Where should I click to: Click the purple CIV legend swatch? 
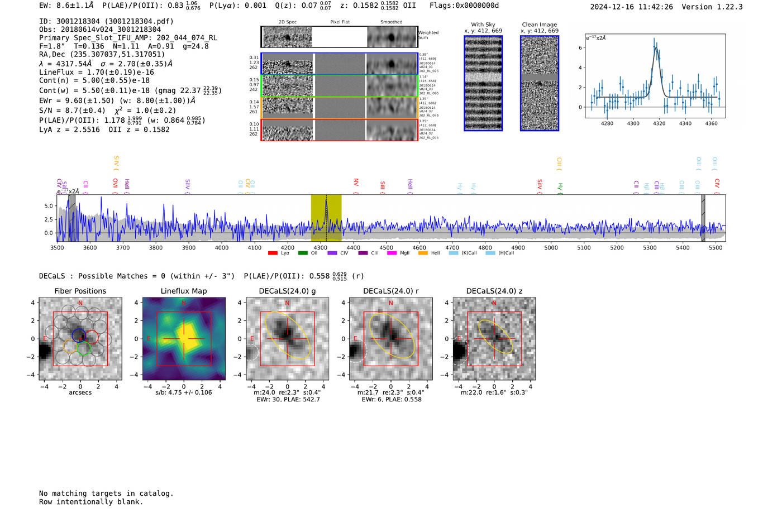coord(332,253)
